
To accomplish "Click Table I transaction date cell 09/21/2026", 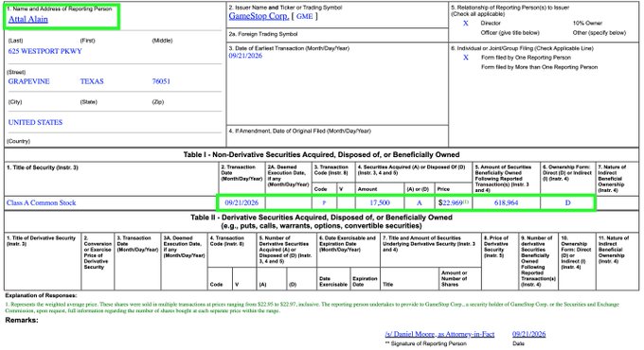I will tap(241, 202).
